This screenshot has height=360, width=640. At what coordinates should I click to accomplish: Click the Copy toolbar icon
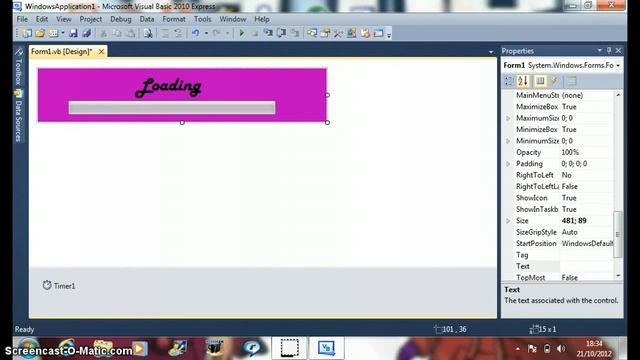(117, 33)
